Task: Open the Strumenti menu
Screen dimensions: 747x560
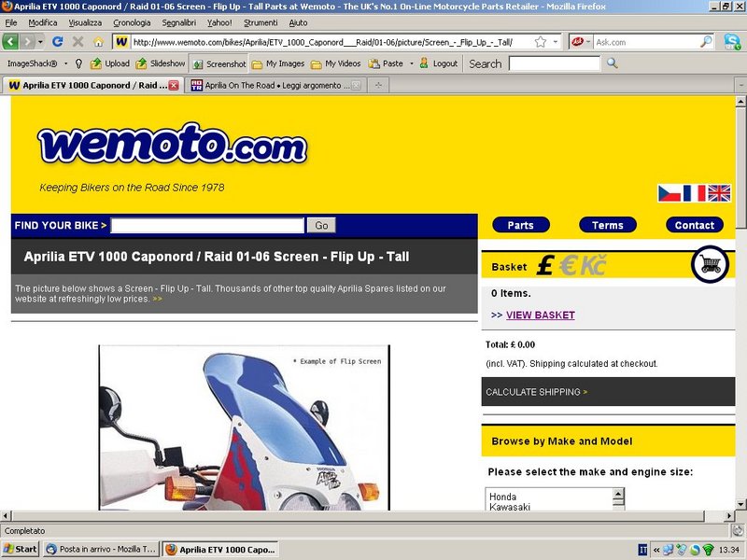Action: [261, 22]
